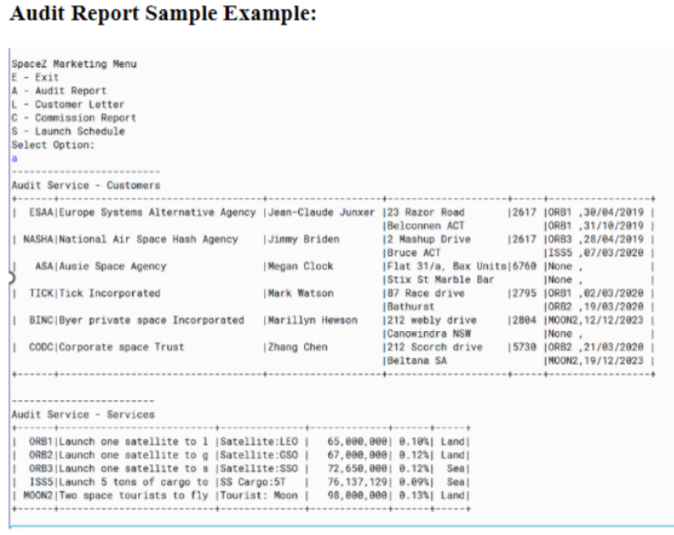The width and height of the screenshot is (674, 535).
Task: Click contact 'Zhang Chen'
Action: [x=297, y=347]
